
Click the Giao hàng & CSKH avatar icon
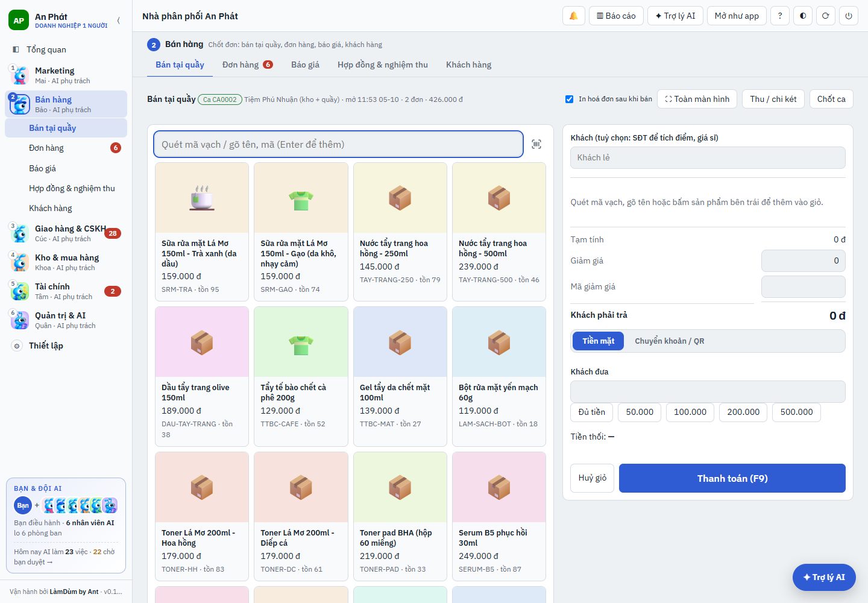tap(20, 233)
